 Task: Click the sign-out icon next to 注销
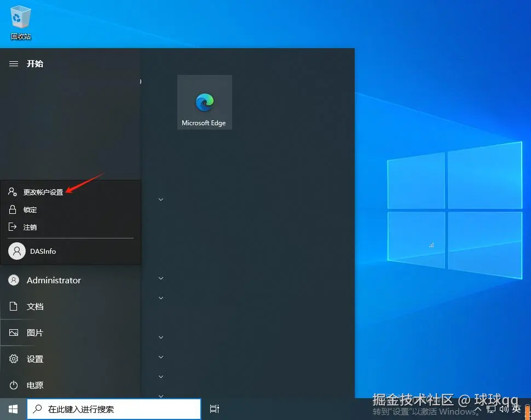13,227
